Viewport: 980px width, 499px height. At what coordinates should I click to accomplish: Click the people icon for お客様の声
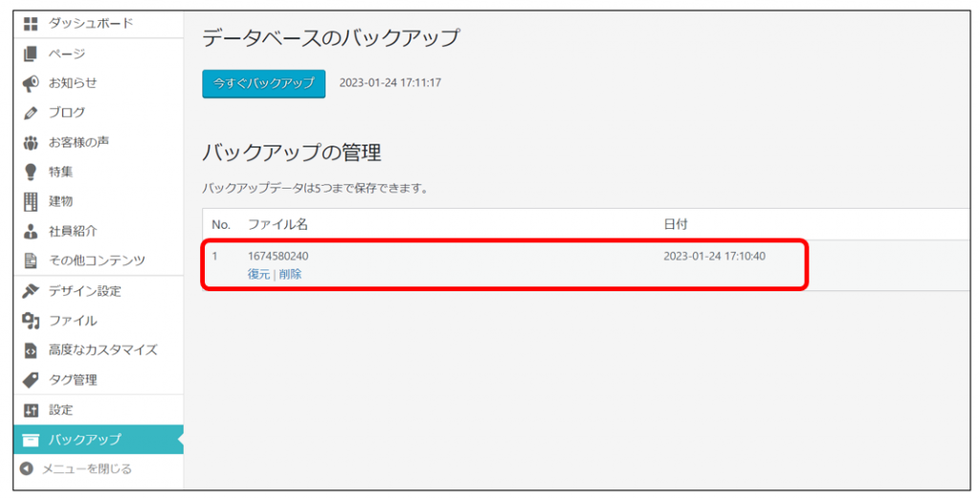[x=30, y=142]
